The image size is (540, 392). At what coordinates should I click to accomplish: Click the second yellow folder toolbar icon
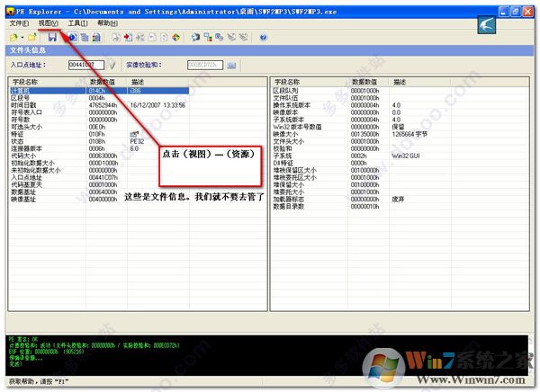pyautogui.click(x=32, y=37)
